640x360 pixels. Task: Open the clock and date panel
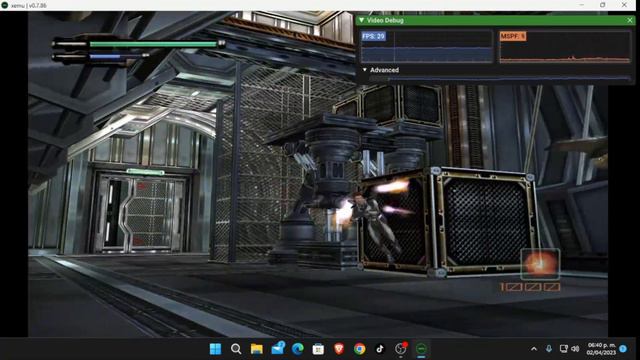tap(601, 349)
